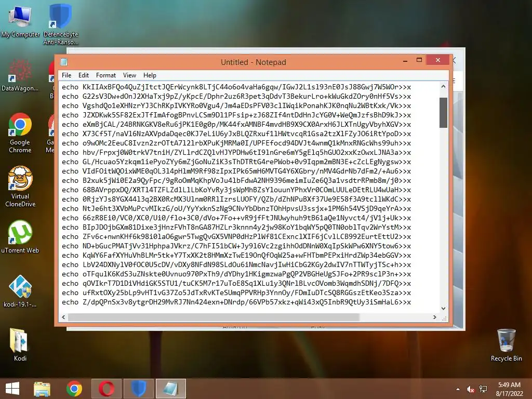532x399 pixels.
Task: Click the Notepad title bar icon
Action: (x=64, y=62)
